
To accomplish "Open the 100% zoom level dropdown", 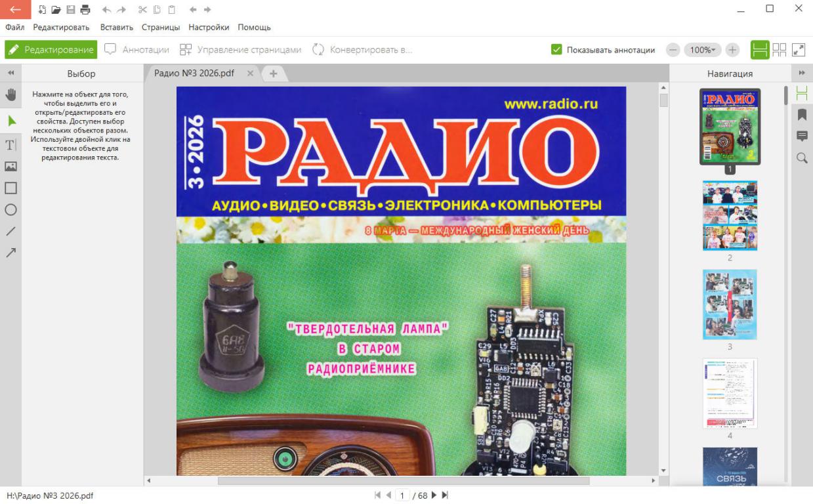I will tap(702, 50).
